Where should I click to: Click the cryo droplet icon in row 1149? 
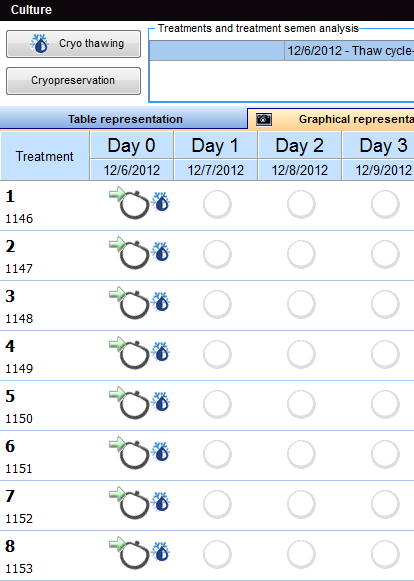(160, 353)
